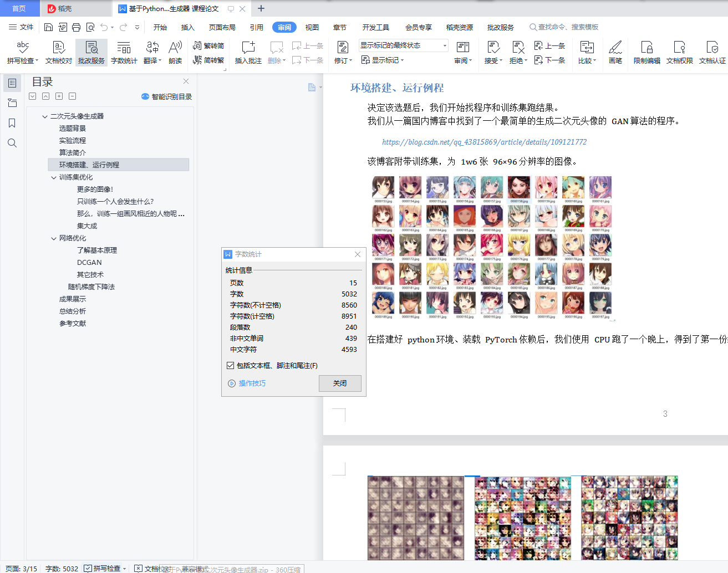Collapse the 网络优化 outline node
The height and width of the screenshot is (573, 728).
click(54, 238)
